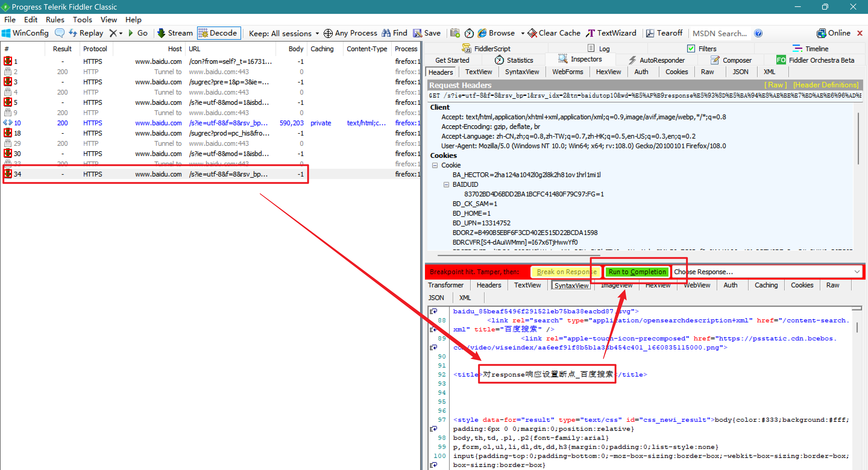Click the comment speech bubble icon
The height and width of the screenshot is (470, 868).
click(x=60, y=33)
